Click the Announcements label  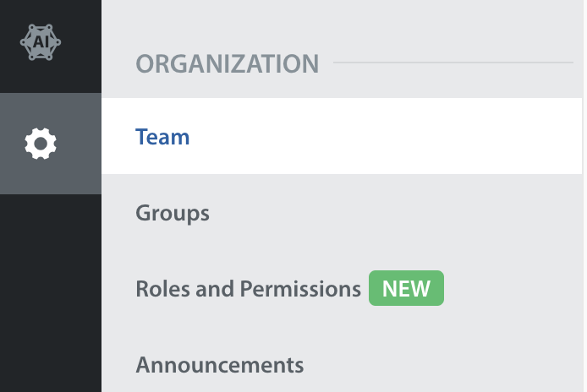pos(220,365)
